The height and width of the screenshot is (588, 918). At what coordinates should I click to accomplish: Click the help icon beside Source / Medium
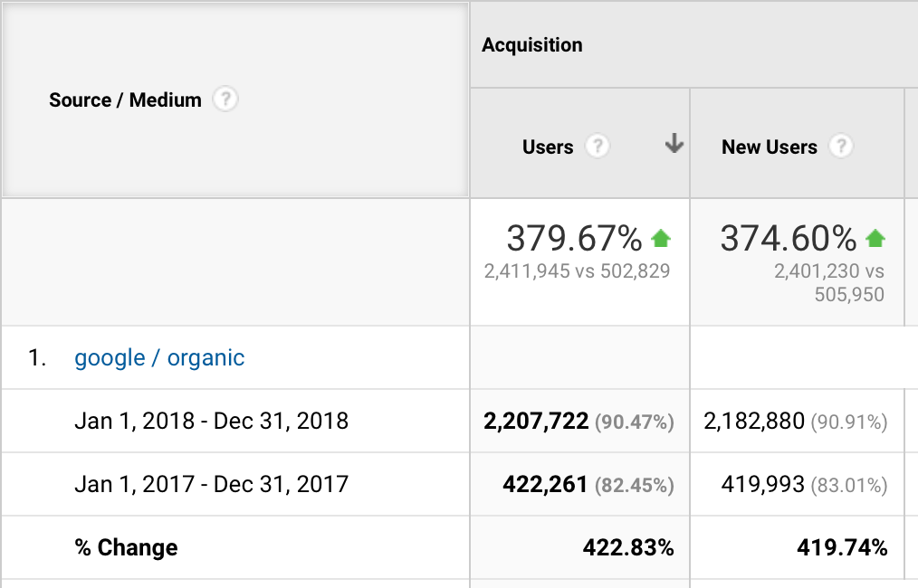coord(225,100)
